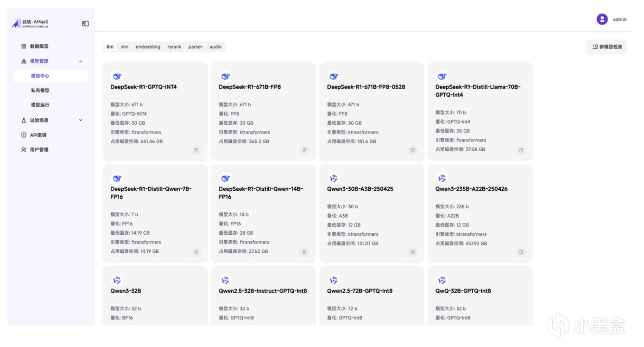Click the DeepSeek whale logo on DeepSeek-R1-GPTQ-INT4

coord(117,77)
